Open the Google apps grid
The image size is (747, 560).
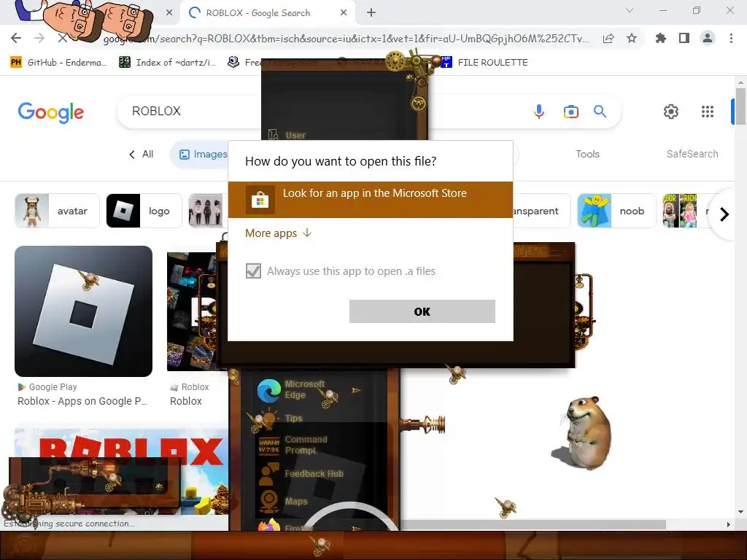tap(708, 112)
